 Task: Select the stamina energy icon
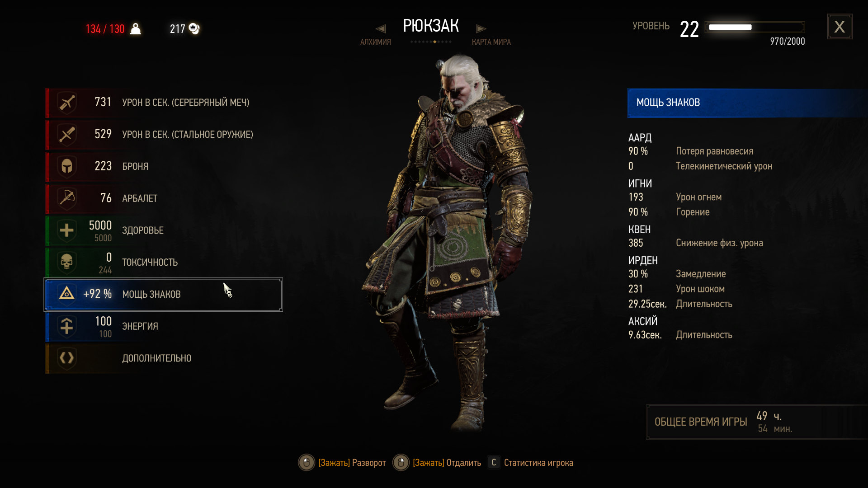tap(67, 326)
